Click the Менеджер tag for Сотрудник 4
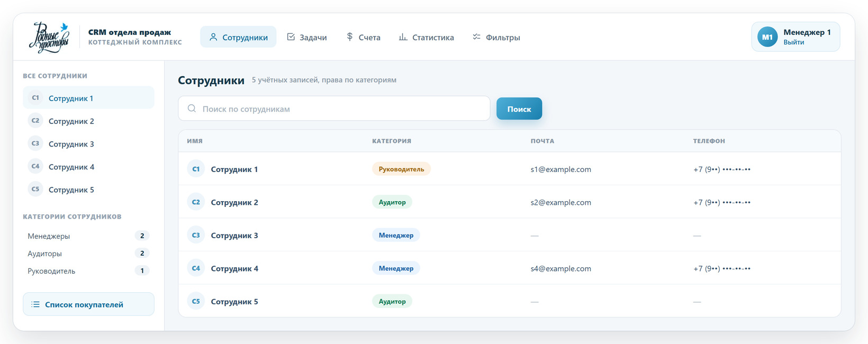Image resolution: width=868 pixels, height=344 pixels. tap(396, 268)
